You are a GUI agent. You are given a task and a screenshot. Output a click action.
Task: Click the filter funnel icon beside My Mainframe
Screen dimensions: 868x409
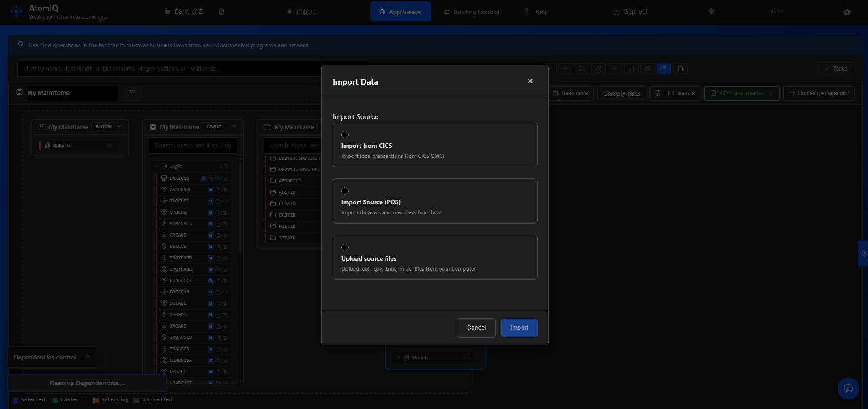click(132, 93)
